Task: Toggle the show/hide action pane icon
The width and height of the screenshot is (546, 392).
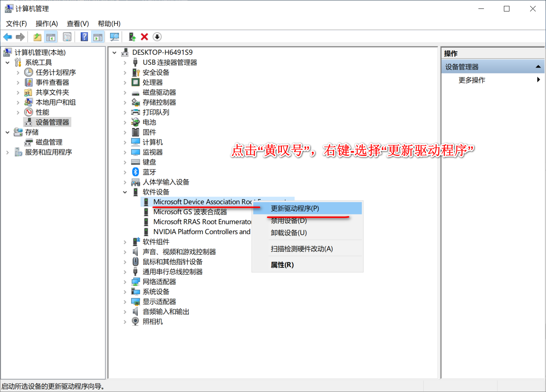Action: tap(98, 37)
